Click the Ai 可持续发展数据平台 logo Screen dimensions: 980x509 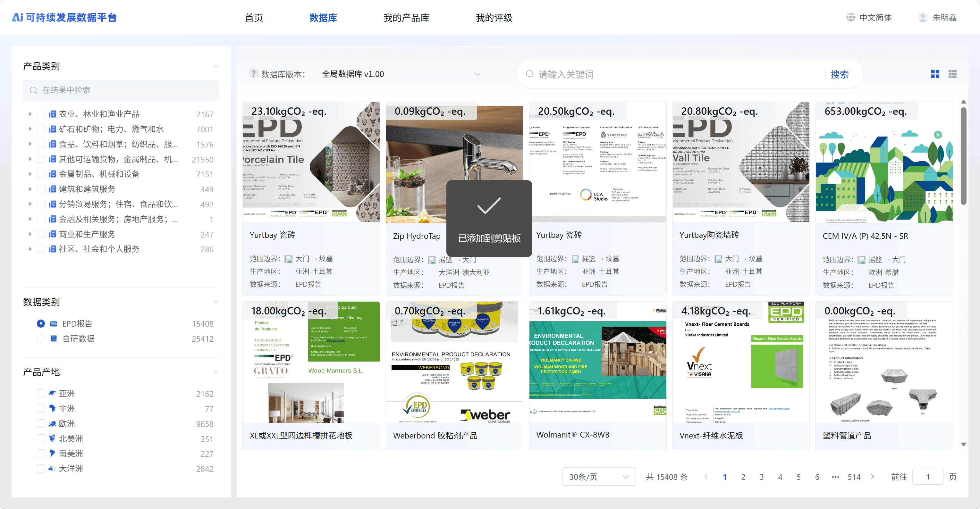[64, 18]
